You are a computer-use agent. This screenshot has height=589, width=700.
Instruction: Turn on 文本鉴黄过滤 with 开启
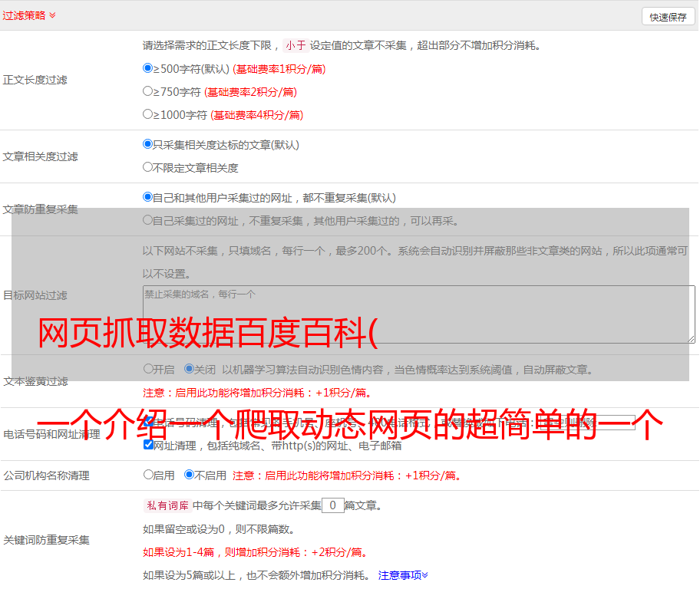coord(148,369)
